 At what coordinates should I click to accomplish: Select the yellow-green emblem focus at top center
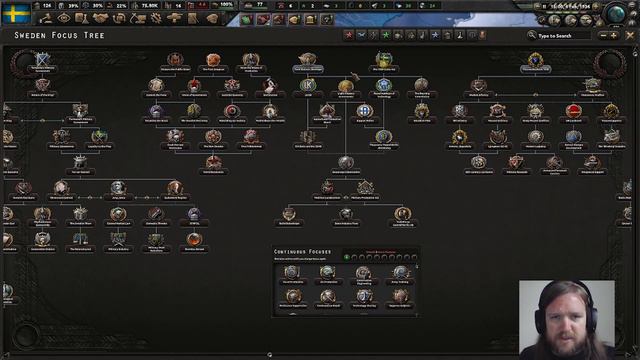pos(384,61)
